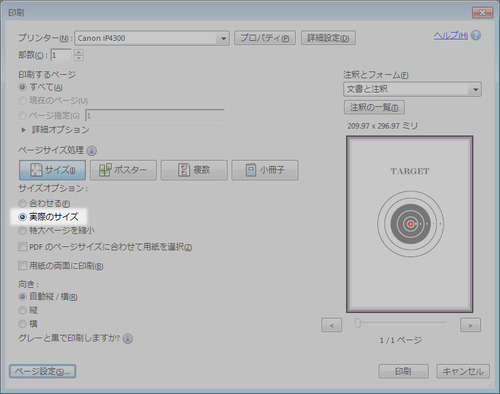
Task: Click the page range input field
Action: [155, 116]
